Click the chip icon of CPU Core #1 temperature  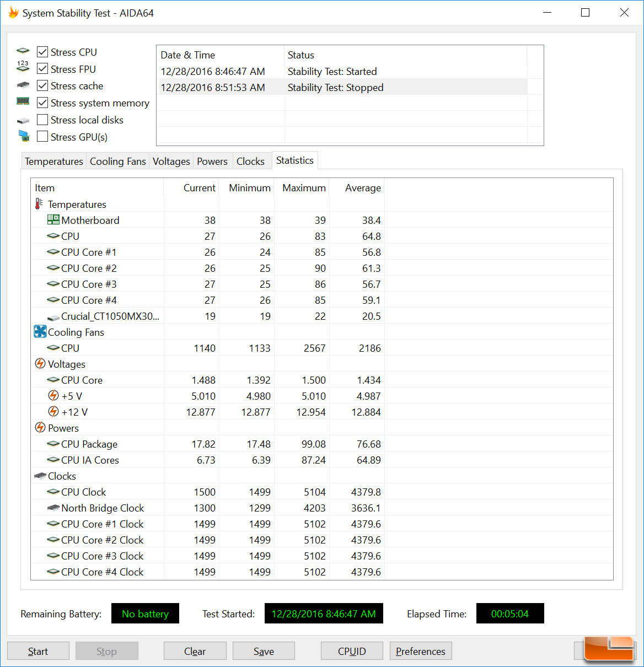53,252
